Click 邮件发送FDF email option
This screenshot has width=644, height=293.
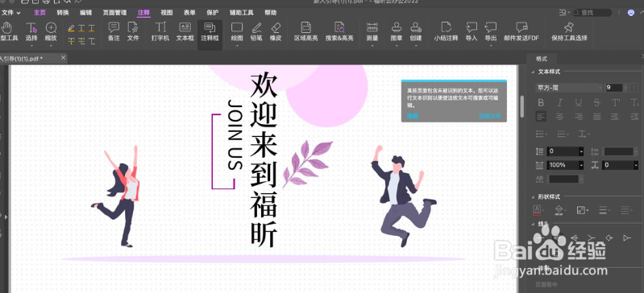tap(521, 31)
